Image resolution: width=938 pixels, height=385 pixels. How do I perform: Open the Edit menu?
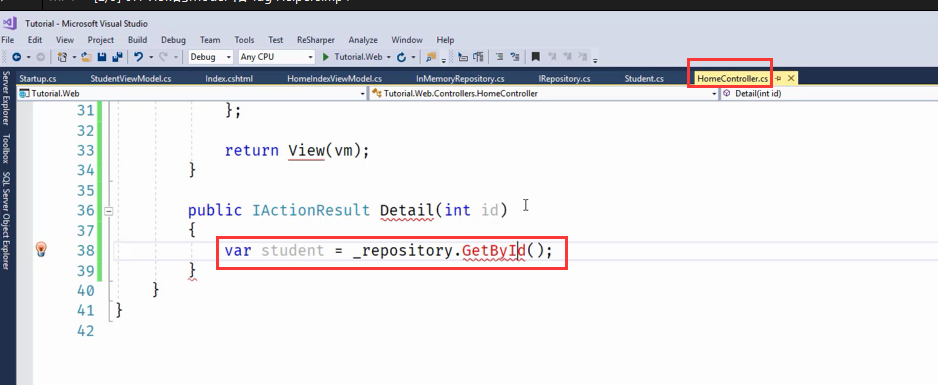coord(35,40)
